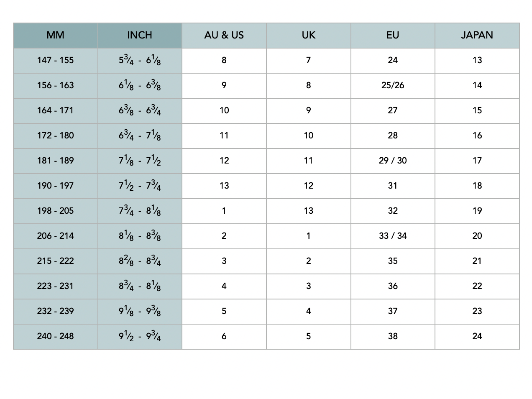Click the EU size 29 / 30 cell
532x399 pixels.
(393, 161)
